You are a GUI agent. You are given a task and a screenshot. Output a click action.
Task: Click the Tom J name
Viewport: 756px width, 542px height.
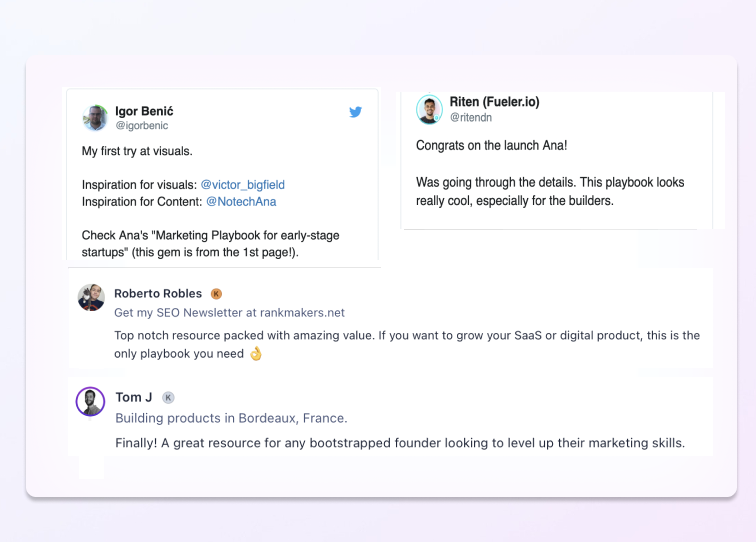pyautogui.click(x=134, y=397)
